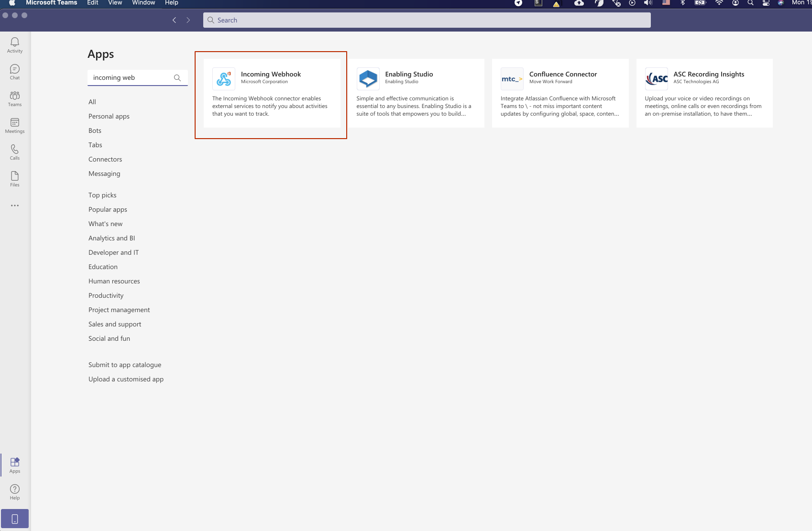
Task: Click the battery icon in menu bar
Action: [x=701, y=3]
